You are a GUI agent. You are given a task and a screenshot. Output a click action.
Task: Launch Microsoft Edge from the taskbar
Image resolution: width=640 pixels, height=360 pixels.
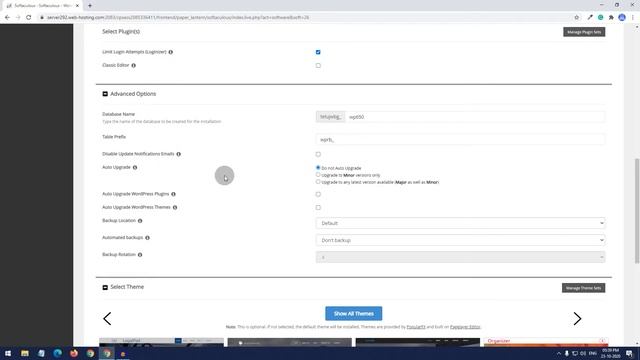click(58, 353)
